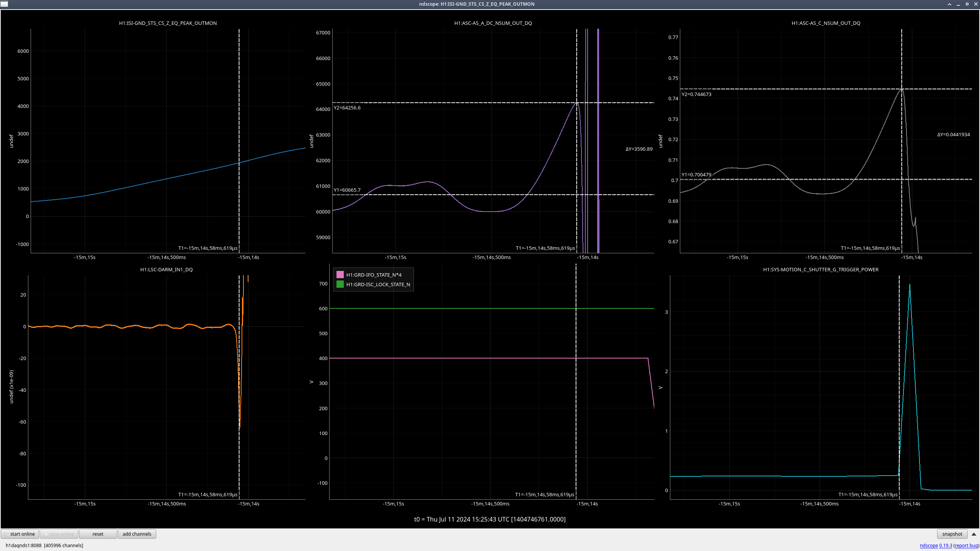Viewport: 980px width, 551px height.
Task: Shade the window with the up-caret title icon
Action: click(949, 4)
